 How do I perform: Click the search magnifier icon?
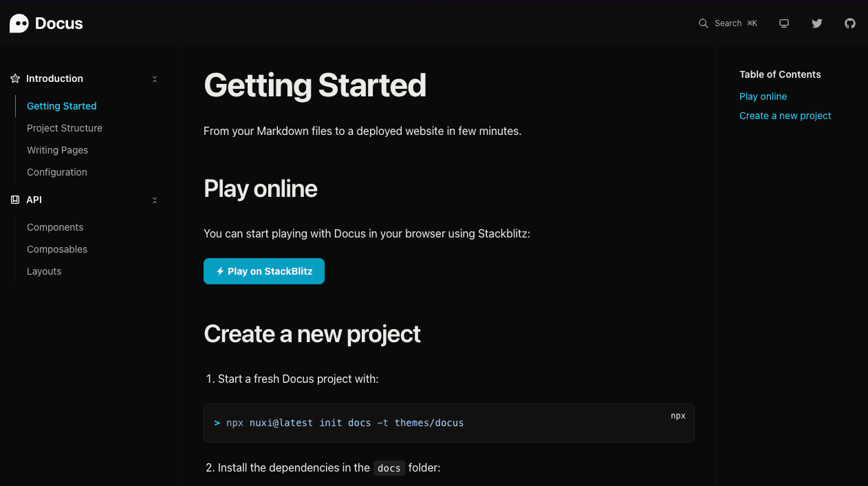(x=703, y=23)
